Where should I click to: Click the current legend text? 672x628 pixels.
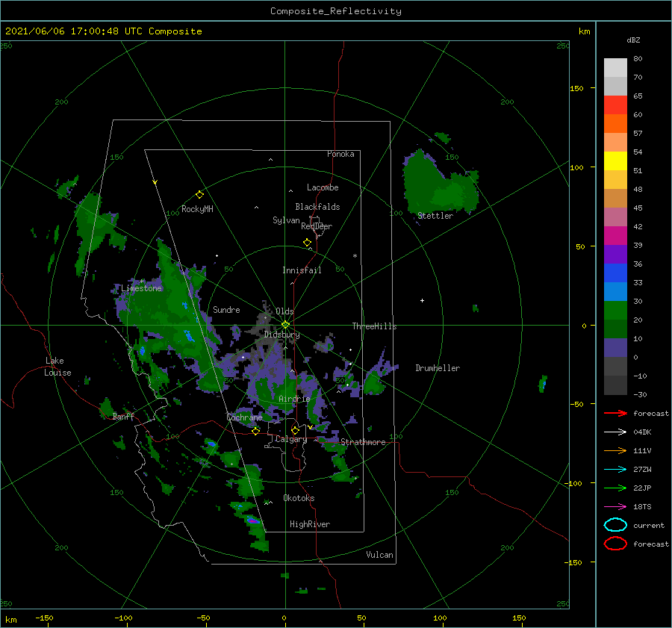coord(649,525)
